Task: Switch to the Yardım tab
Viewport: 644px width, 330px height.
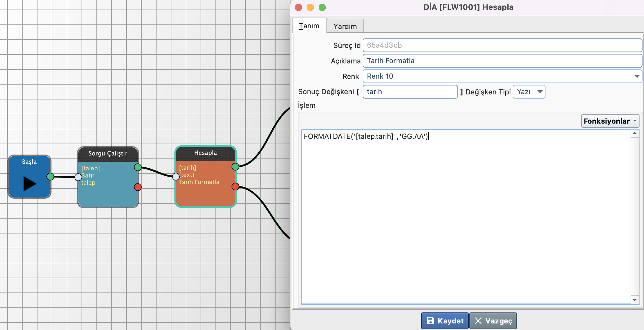Action: (345, 26)
